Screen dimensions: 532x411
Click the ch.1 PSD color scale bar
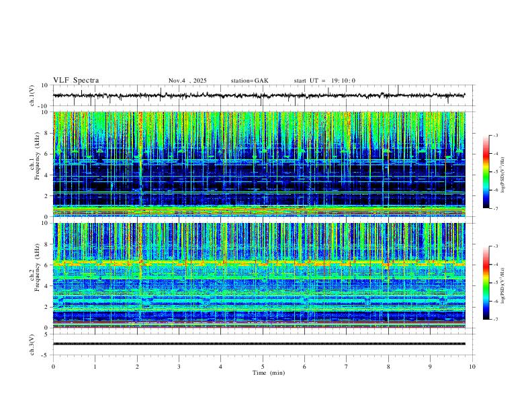486,172
